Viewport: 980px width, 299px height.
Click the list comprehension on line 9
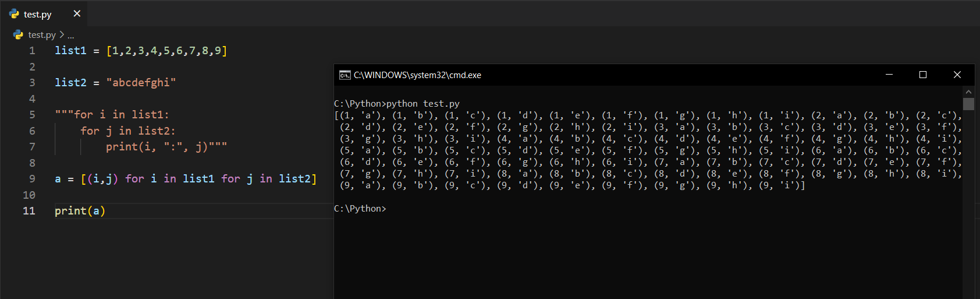coord(198,179)
